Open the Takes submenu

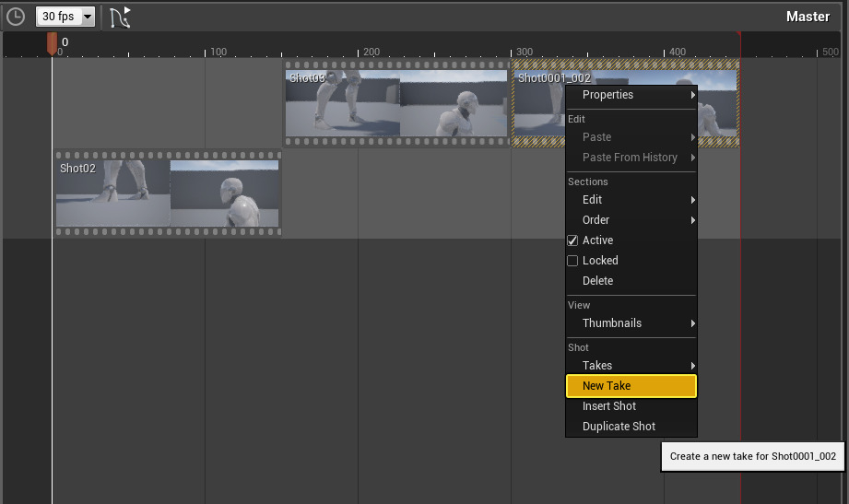point(631,366)
